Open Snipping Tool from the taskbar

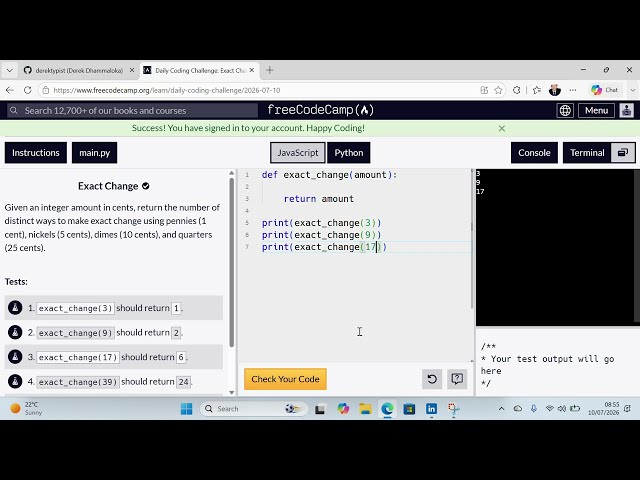(453, 409)
